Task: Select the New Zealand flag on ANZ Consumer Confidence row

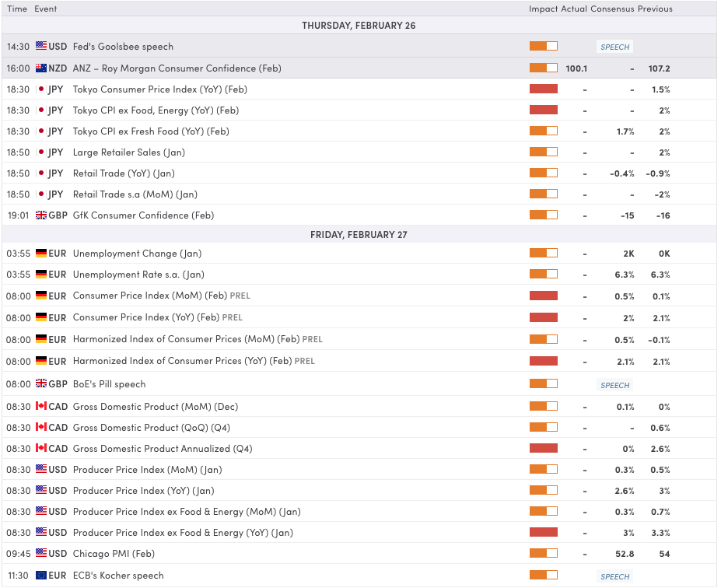Action: (x=43, y=68)
